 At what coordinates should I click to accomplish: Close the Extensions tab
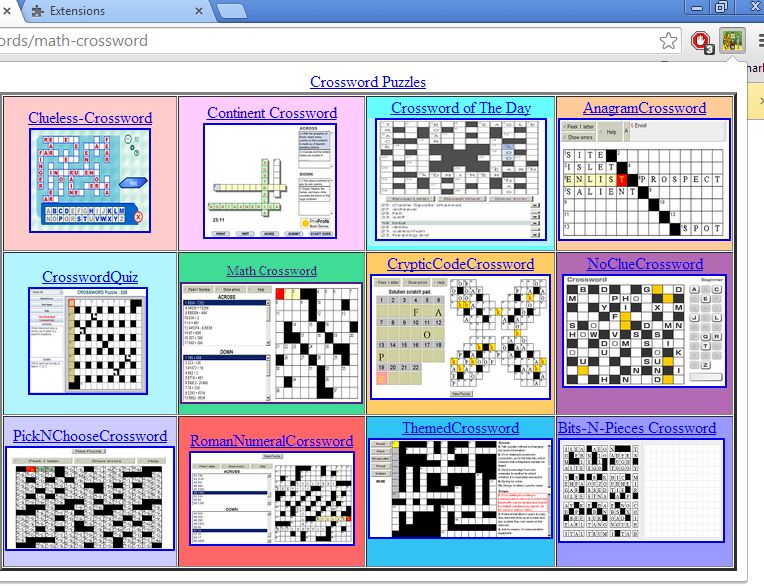point(199,11)
